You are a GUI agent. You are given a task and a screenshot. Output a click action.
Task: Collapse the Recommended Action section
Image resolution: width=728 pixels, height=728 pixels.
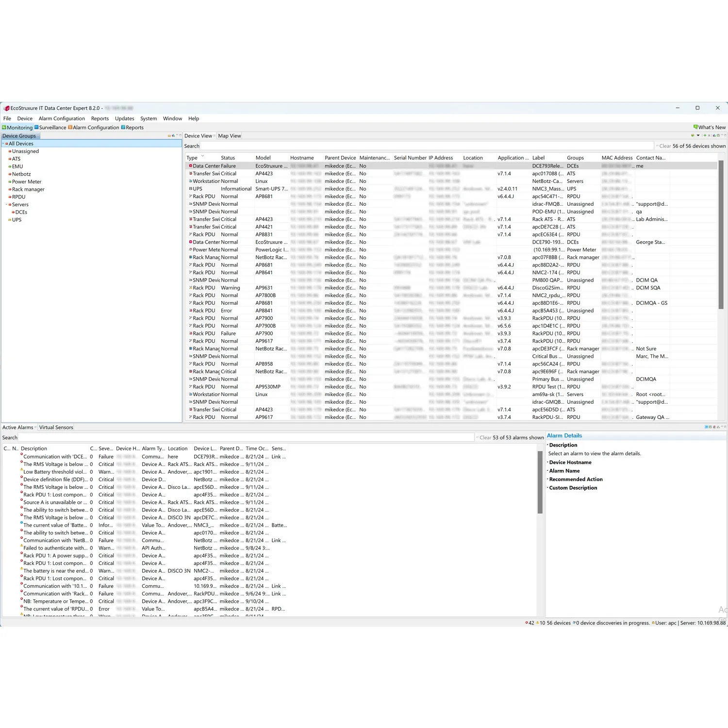pos(548,480)
